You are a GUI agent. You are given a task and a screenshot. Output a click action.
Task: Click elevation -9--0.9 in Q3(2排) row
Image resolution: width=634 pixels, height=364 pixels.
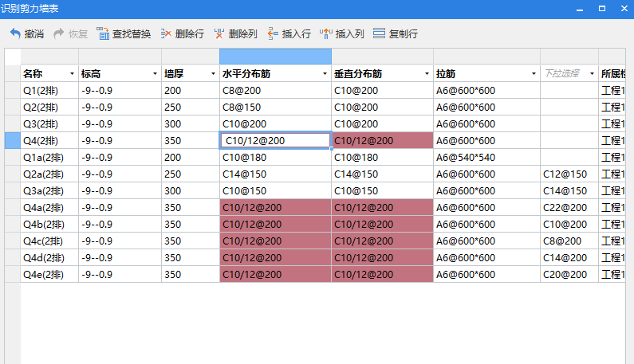[120, 124]
